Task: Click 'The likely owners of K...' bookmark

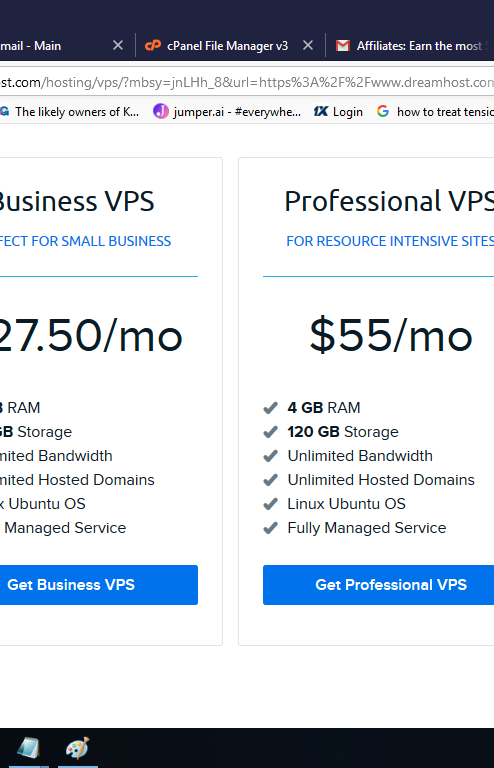Action: 70,112
